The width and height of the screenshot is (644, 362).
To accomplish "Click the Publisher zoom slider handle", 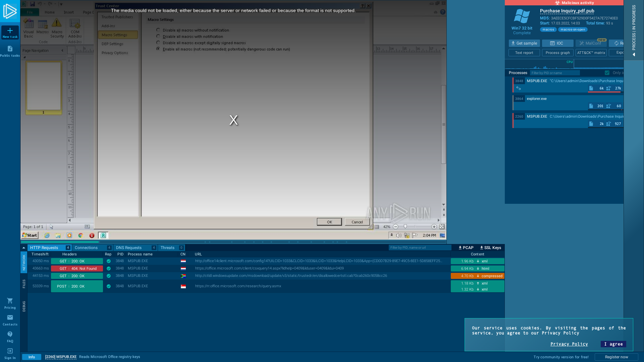I will coord(405,227).
